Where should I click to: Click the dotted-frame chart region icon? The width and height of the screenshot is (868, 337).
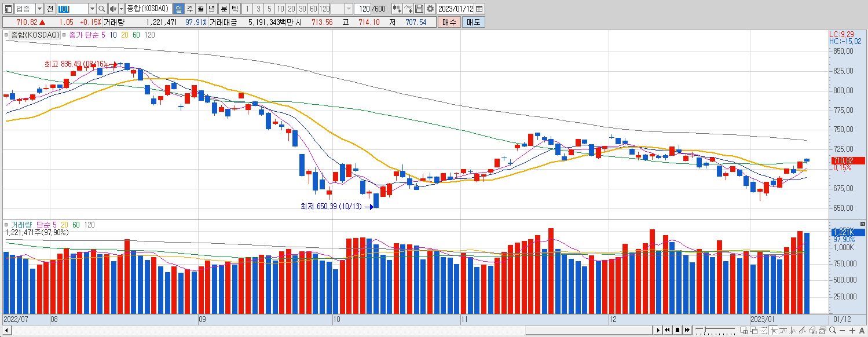pyautogui.click(x=763, y=331)
